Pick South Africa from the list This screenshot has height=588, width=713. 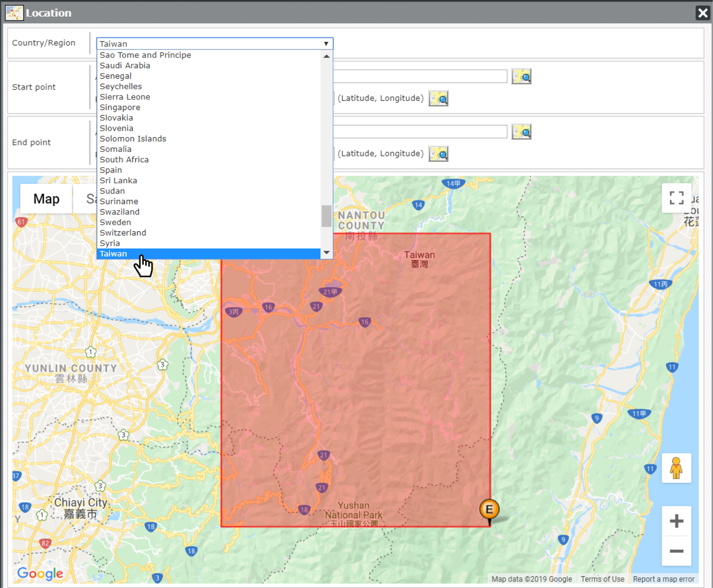[124, 159]
